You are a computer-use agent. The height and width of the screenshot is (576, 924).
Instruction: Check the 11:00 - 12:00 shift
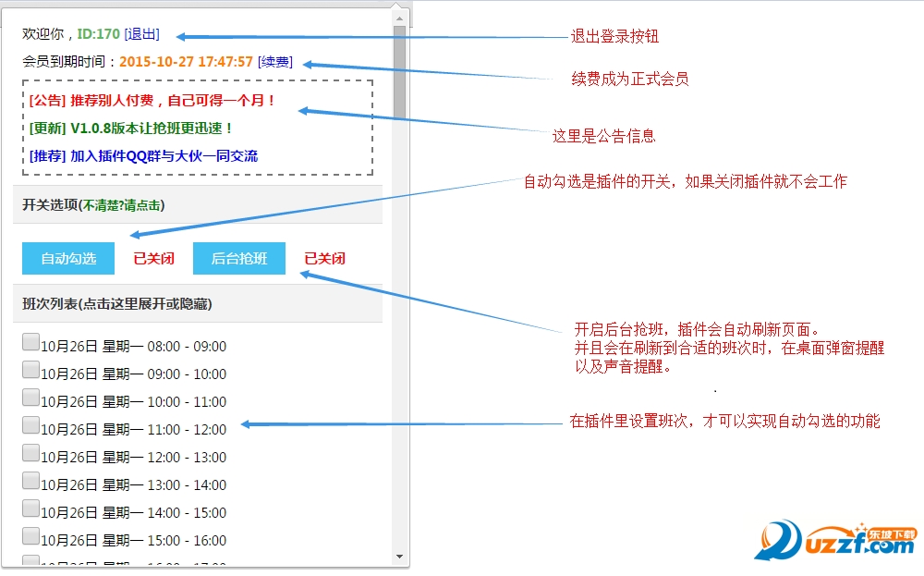coord(30,425)
